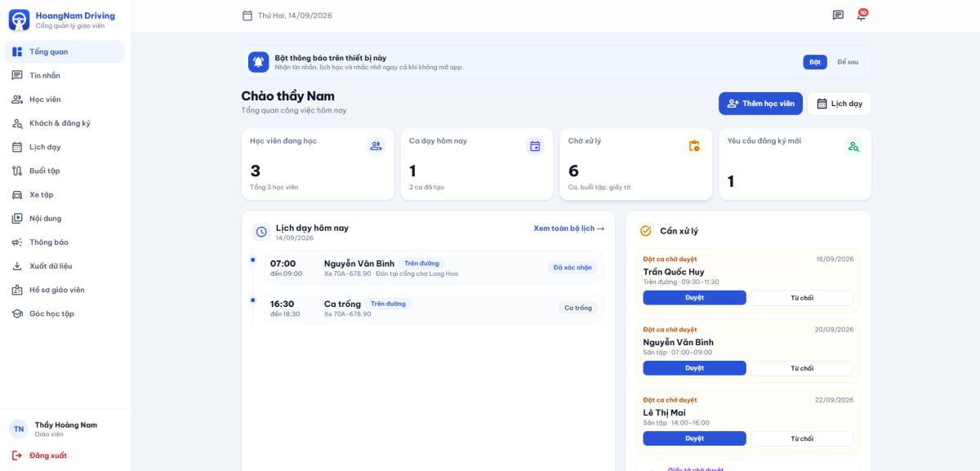The height and width of the screenshot is (471, 980).
Task: Click Từ chối for Nguyễn Văn Bình's booking
Action: pos(802,368)
